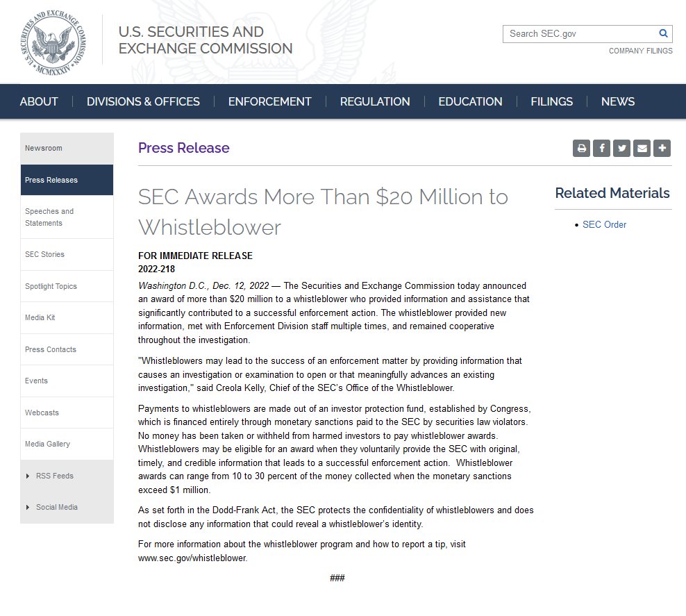The image size is (686, 616).
Task: Open more sharing options plus icon
Action: click(662, 149)
